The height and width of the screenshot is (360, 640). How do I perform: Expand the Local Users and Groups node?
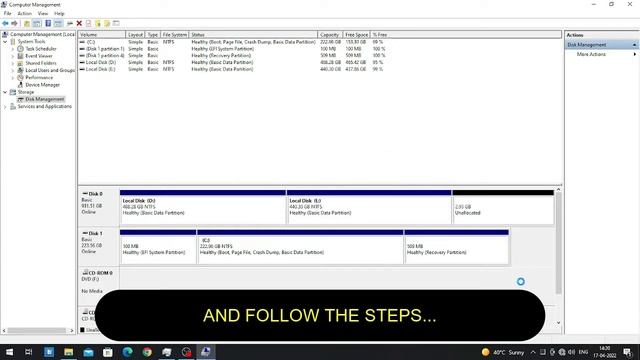(x=13, y=71)
